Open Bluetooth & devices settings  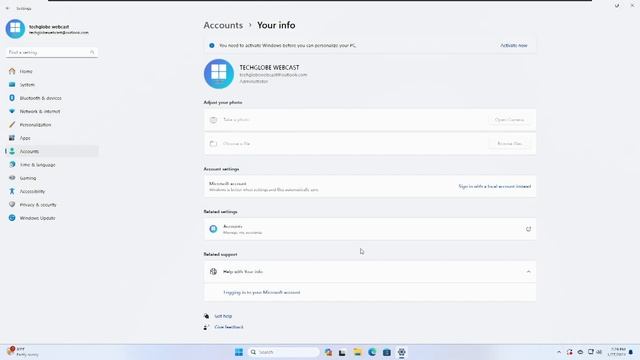[x=52, y=98]
